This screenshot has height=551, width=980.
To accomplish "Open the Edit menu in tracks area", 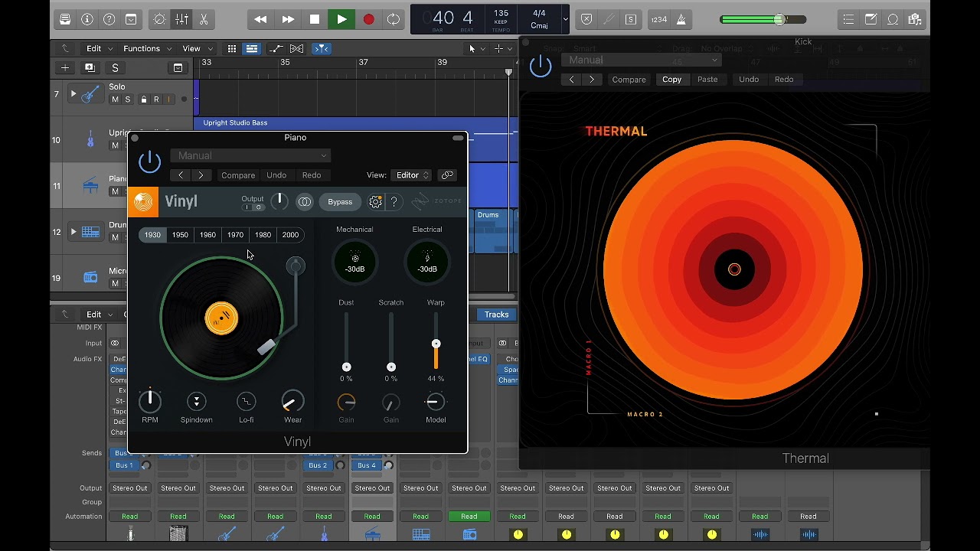I will coord(99,48).
